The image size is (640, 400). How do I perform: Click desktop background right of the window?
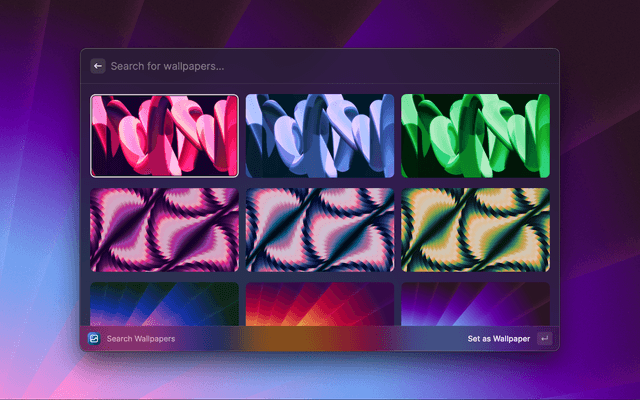click(600, 200)
